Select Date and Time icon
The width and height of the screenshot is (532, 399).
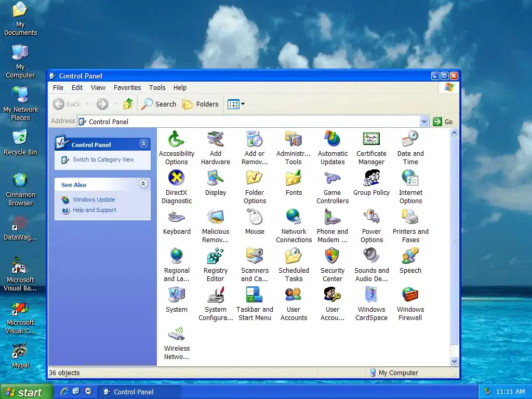[x=410, y=139]
